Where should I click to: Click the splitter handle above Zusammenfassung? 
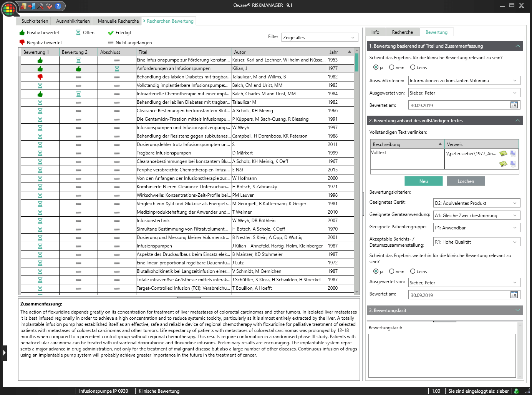click(189, 297)
